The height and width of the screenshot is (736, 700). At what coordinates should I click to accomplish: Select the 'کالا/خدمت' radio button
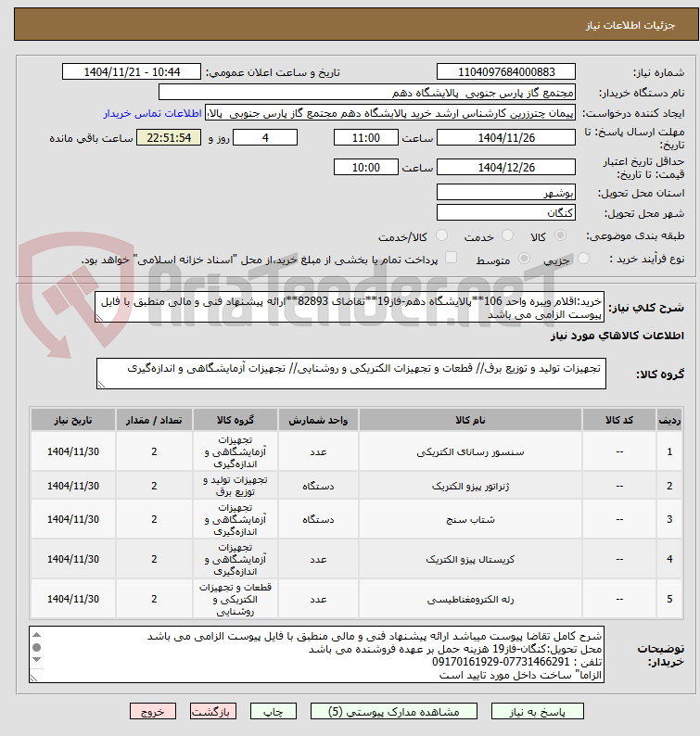click(441, 235)
